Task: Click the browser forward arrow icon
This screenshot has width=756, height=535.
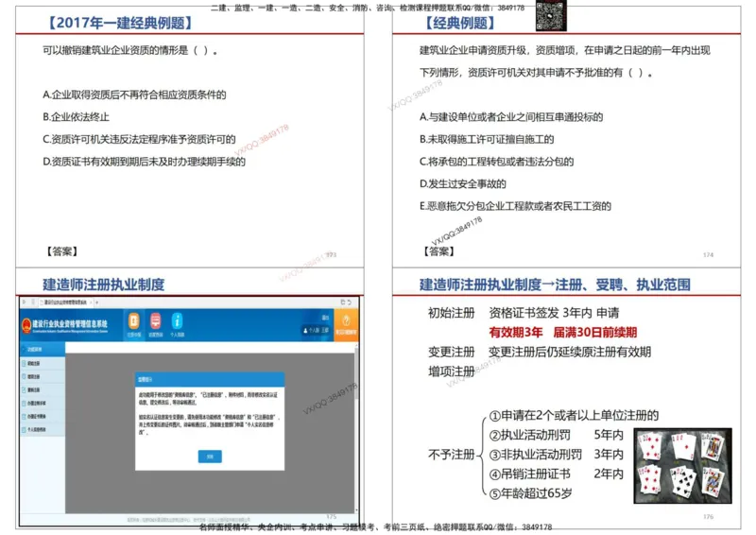Action: [25, 302]
